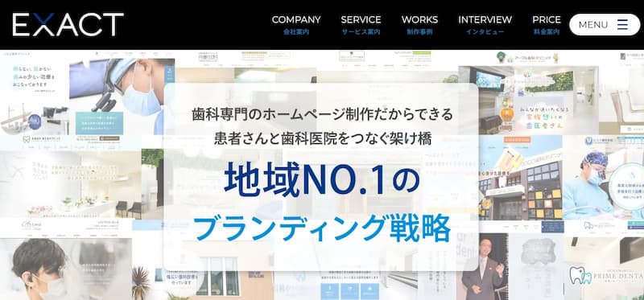The image size is (644, 300).
Task: Go to SERVICE サービス案内 page
Action: click(x=361, y=25)
